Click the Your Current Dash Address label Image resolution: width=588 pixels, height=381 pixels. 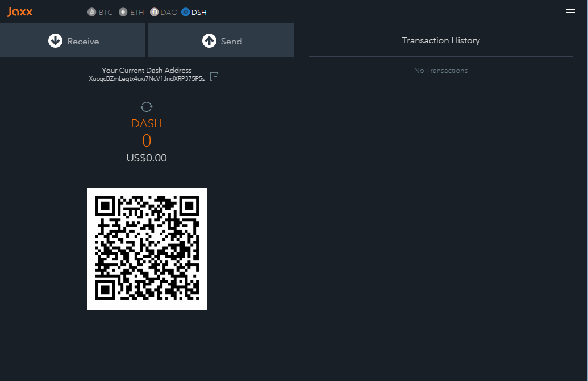[147, 70]
